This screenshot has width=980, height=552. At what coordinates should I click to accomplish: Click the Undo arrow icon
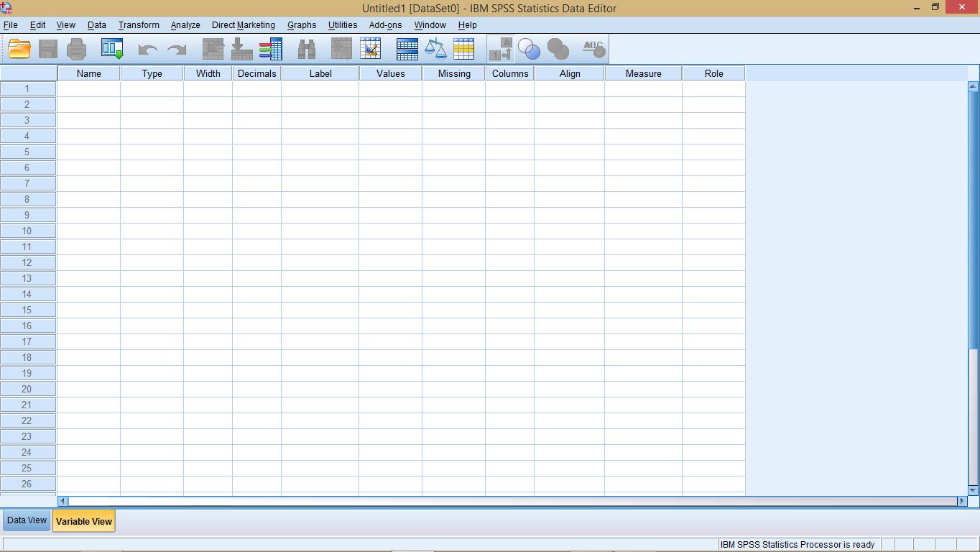point(147,50)
